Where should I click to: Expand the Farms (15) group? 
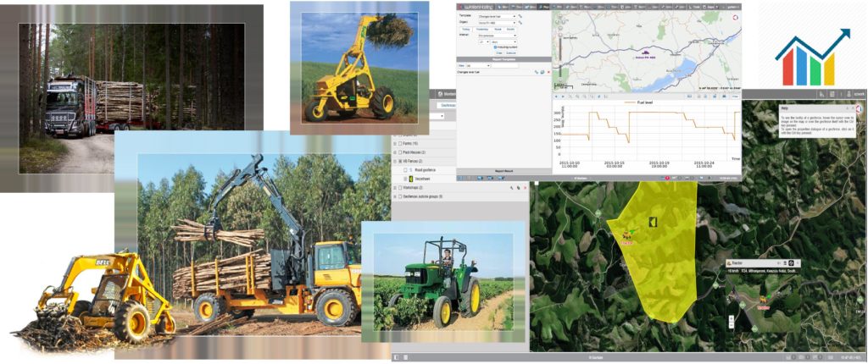(x=395, y=143)
